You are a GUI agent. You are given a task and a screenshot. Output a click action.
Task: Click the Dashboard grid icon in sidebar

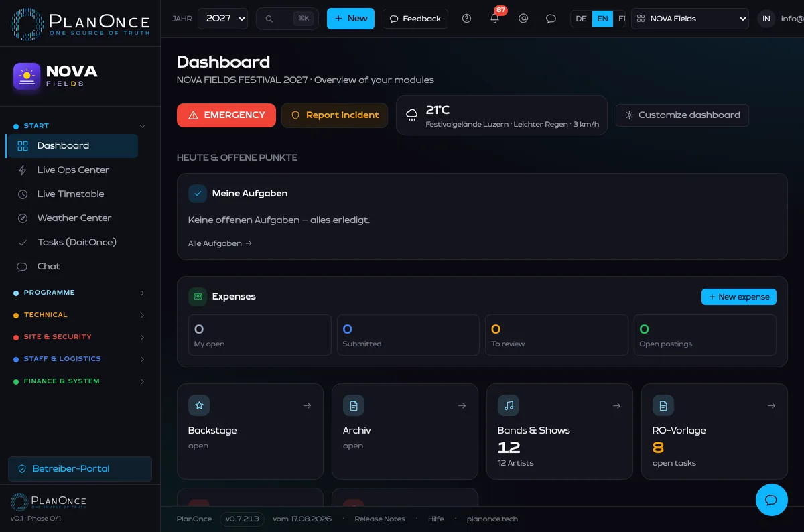pyautogui.click(x=23, y=146)
